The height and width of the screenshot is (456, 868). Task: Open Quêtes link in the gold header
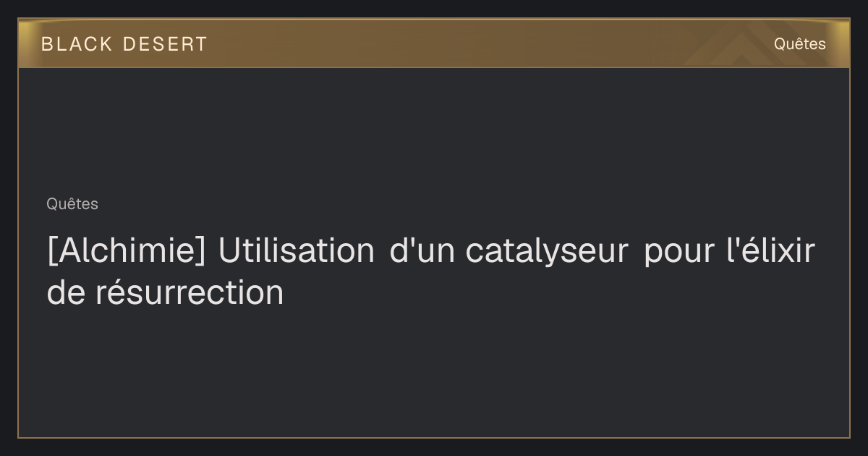(799, 44)
